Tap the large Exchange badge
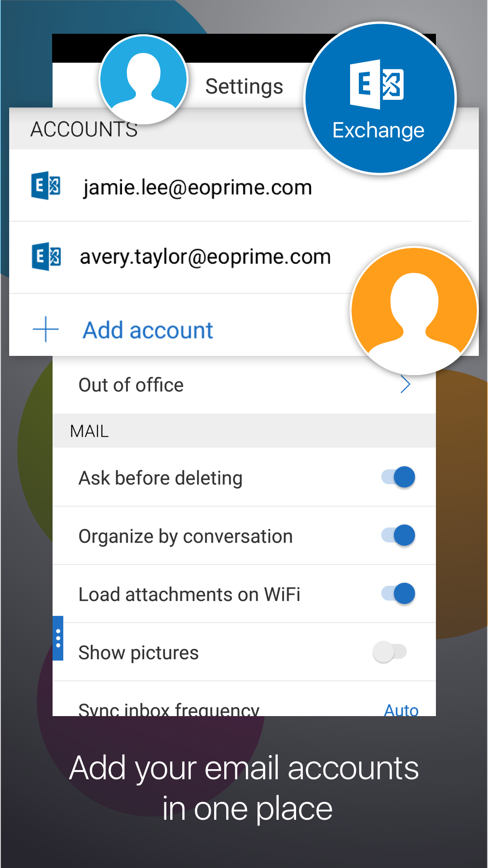The image size is (488, 868). tap(380, 98)
